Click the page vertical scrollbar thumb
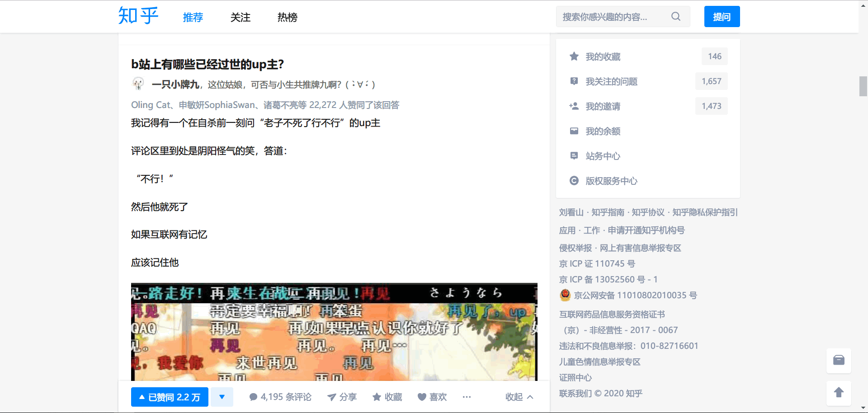 pos(863,86)
